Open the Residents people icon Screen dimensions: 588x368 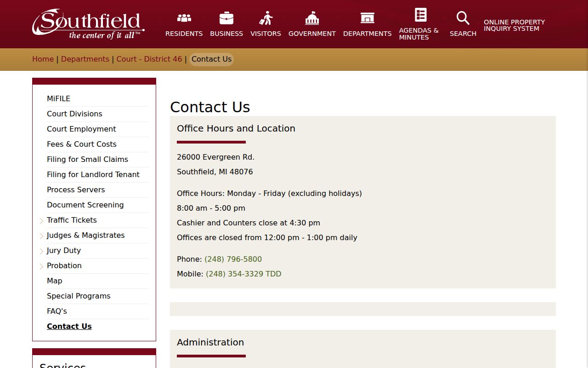click(x=184, y=18)
